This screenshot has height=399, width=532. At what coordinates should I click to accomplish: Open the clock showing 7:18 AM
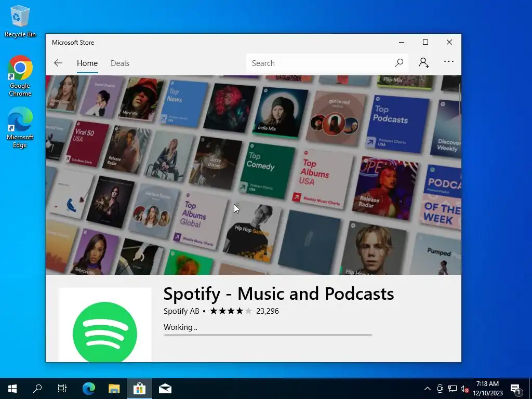pos(487,389)
